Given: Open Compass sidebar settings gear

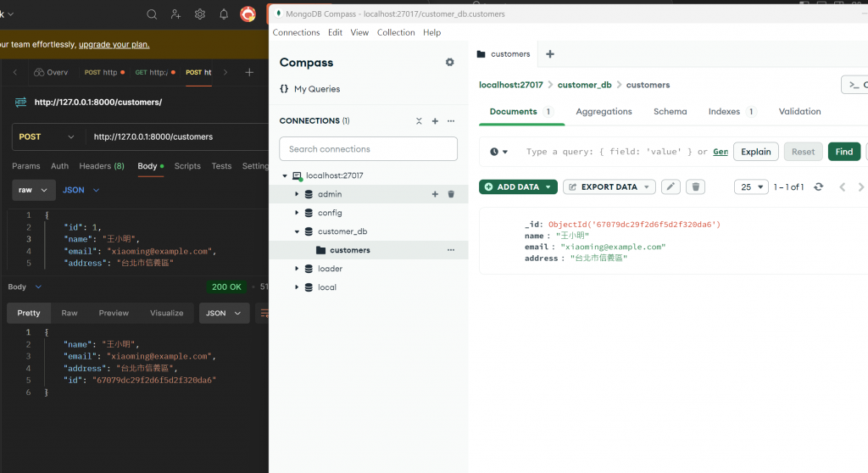Looking at the screenshot, I should point(449,62).
